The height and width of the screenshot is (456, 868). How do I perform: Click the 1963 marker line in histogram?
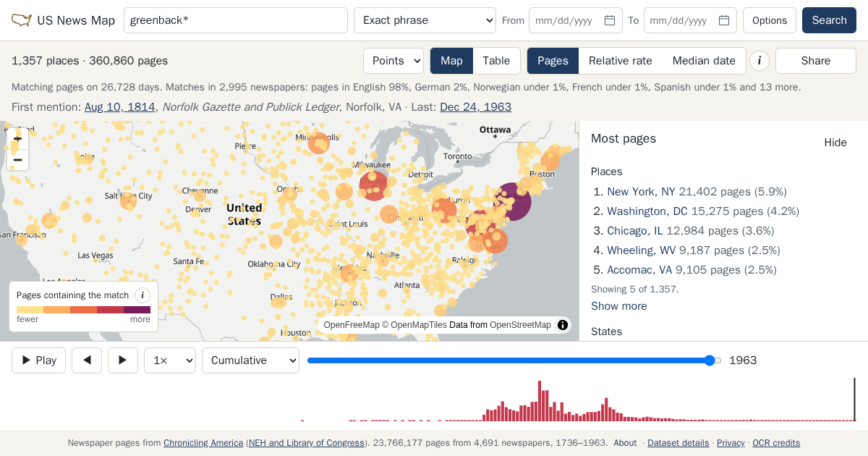[x=854, y=400]
